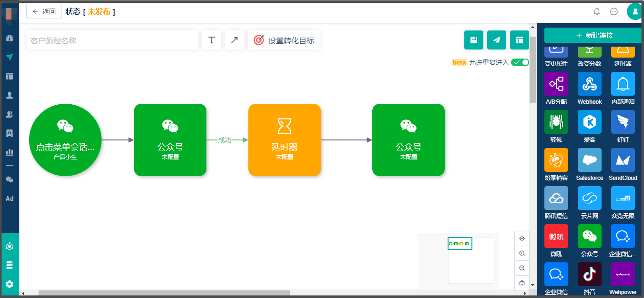Select the text T tool
644x298 pixels.
click(x=212, y=40)
